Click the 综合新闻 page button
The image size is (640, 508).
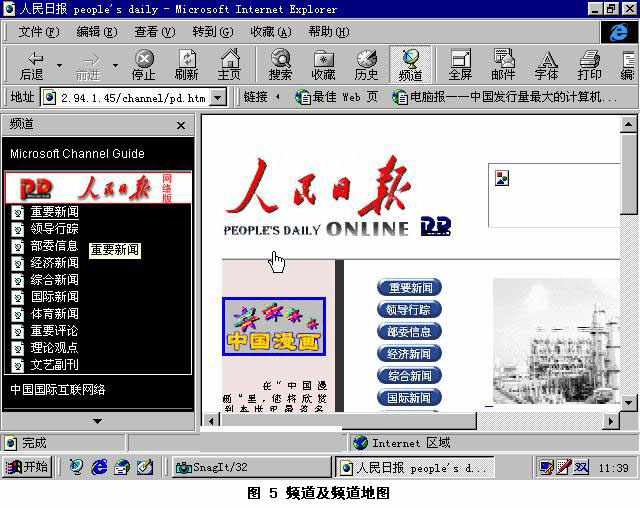click(x=409, y=376)
